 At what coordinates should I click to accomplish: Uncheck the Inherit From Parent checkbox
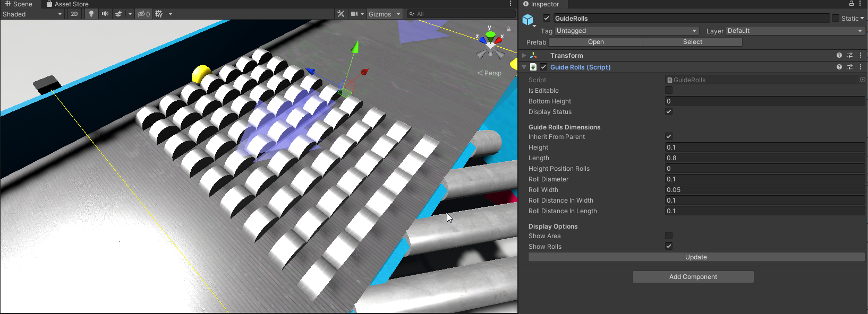click(x=669, y=137)
